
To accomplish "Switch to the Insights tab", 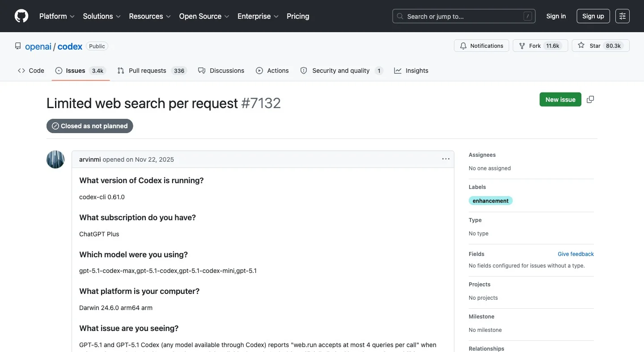I will point(411,71).
